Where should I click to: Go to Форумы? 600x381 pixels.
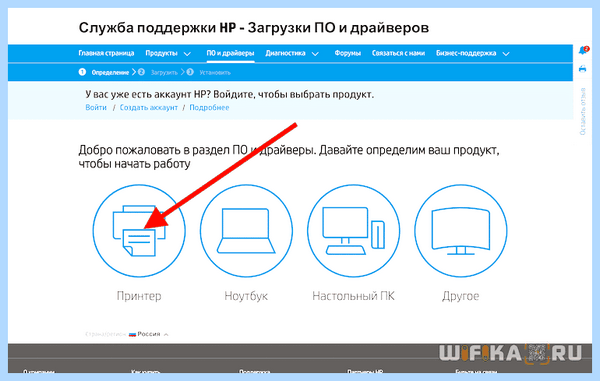click(x=347, y=53)
